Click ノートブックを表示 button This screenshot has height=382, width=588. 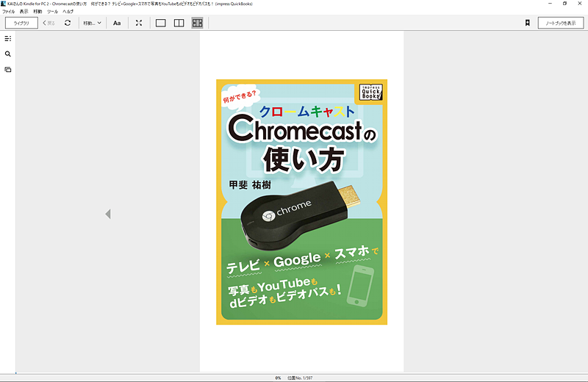pos(561,23)
